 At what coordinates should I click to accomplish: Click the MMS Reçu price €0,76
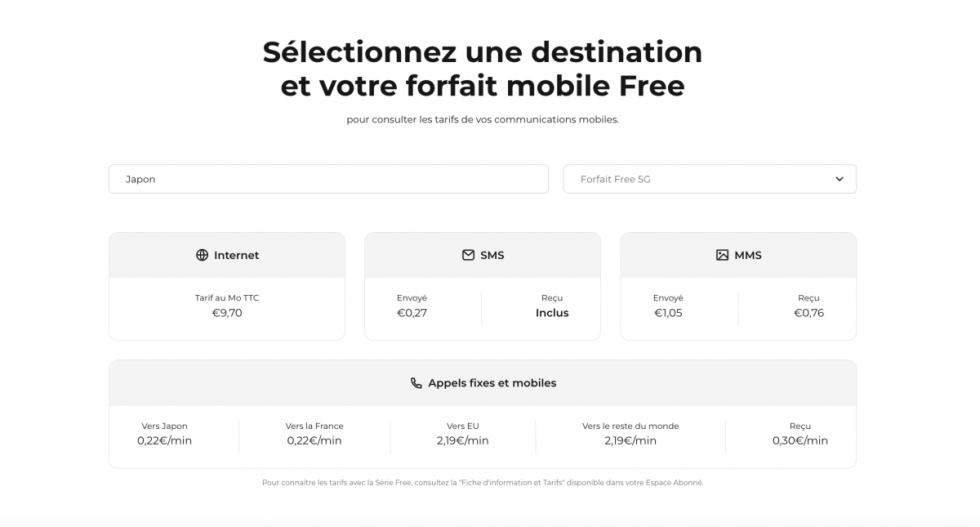808,313
